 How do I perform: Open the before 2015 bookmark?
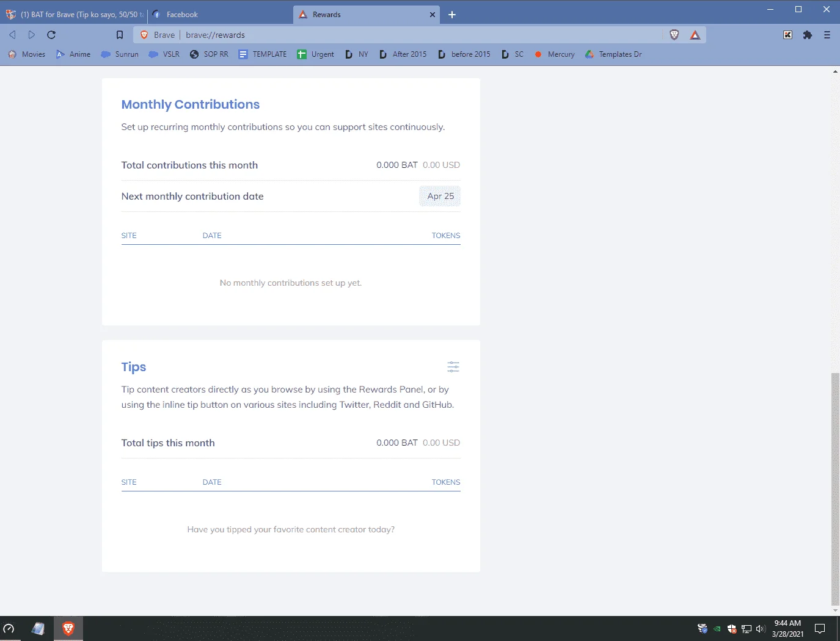464,54
